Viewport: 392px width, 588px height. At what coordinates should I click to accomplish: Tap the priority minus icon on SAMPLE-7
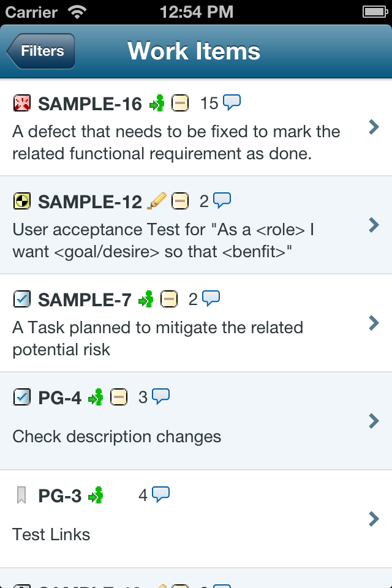tap(169, 299)
